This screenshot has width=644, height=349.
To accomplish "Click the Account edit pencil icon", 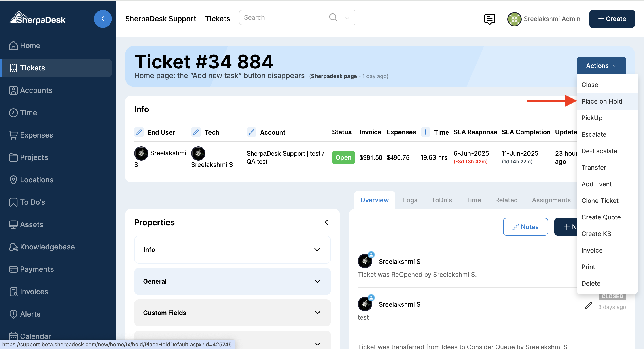I will point(252,132).
